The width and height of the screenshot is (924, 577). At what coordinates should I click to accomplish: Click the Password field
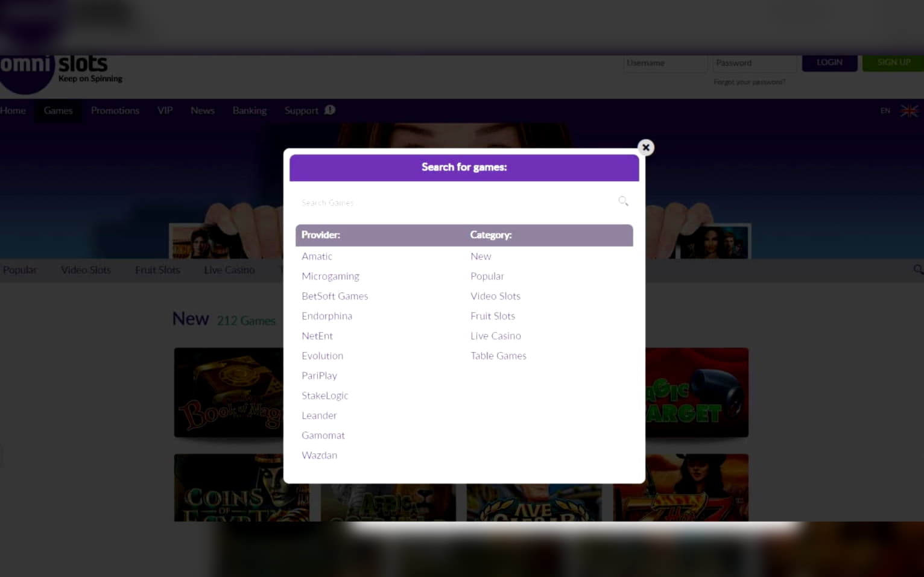pyautogui.click(x=755, y=63)
